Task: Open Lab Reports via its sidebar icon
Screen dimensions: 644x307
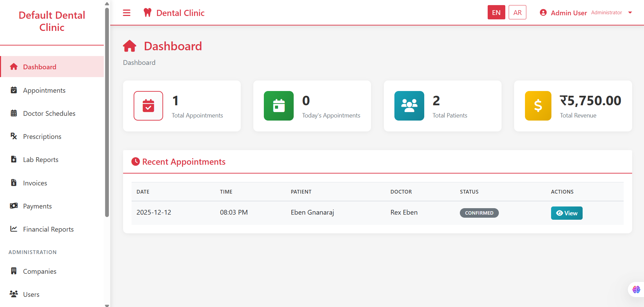Action: point(14,159)
